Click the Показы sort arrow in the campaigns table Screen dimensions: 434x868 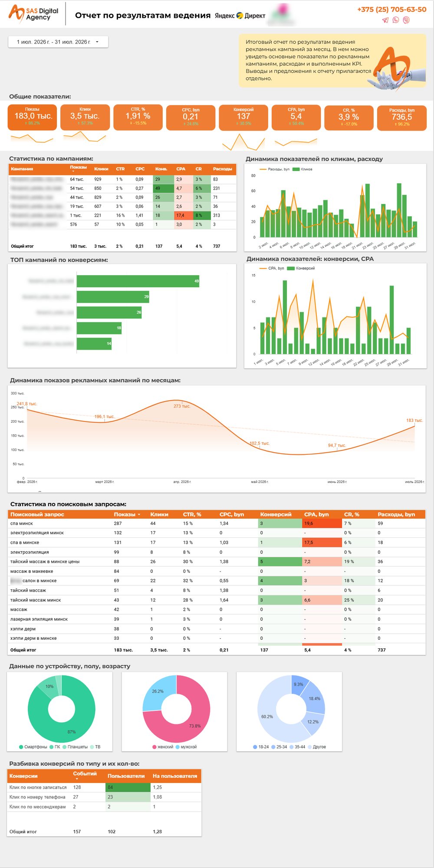point(72,171)
